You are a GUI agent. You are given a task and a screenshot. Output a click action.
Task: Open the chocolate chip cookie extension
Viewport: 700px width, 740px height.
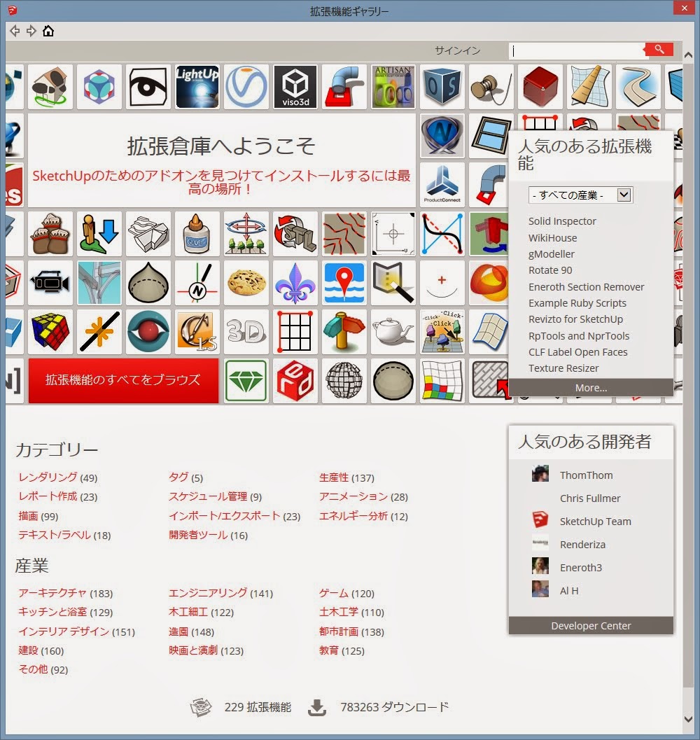[246, 283]
